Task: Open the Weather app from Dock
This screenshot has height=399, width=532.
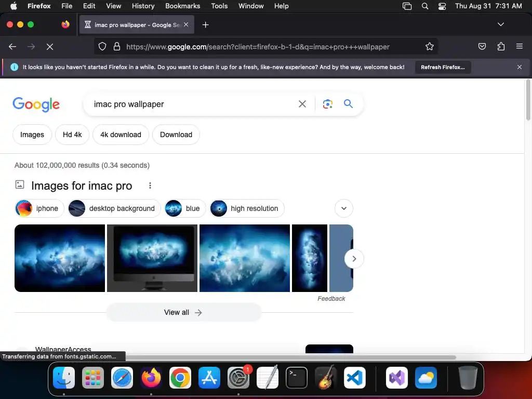Action: coord(426,377)
